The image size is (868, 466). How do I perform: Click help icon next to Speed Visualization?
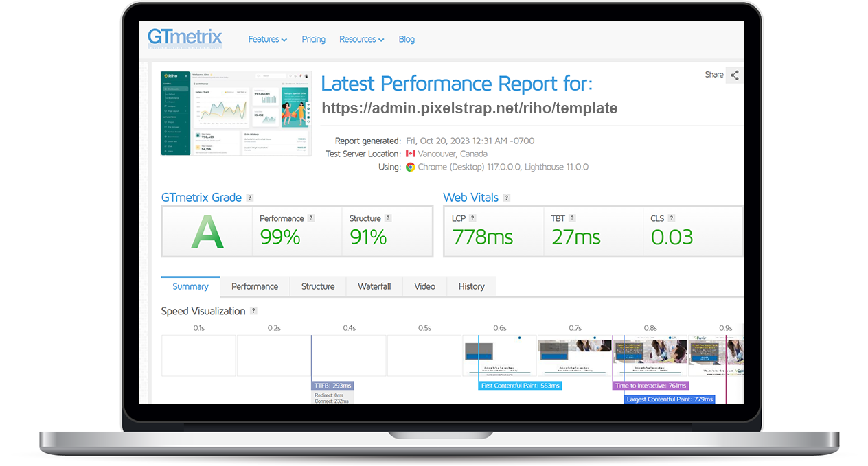pyautogui.click(x=253, y=311)
